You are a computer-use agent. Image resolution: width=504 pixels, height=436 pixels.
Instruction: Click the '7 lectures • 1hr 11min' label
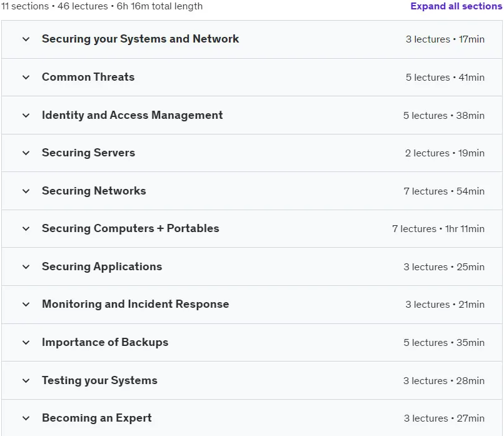tap(438, 228)
